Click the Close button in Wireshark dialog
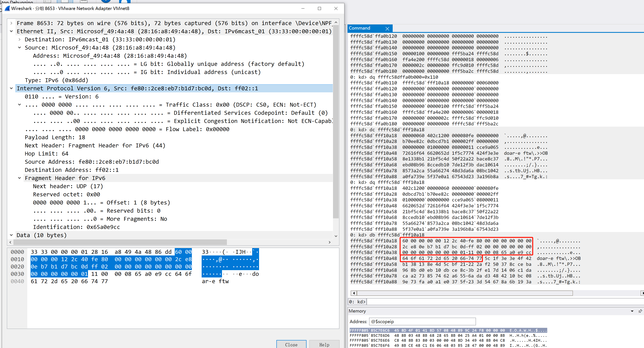This screenshot has height=348, width=644. 291,345
